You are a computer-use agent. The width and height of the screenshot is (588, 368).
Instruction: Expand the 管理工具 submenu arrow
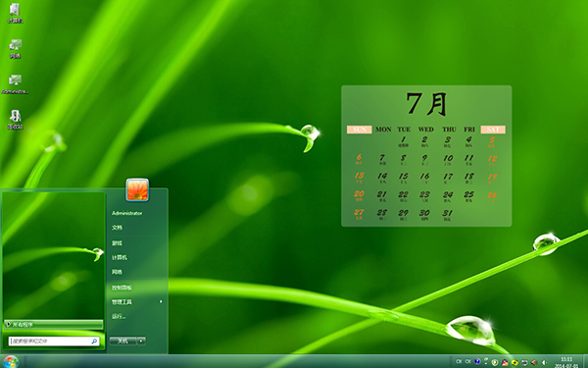[161, 301]
